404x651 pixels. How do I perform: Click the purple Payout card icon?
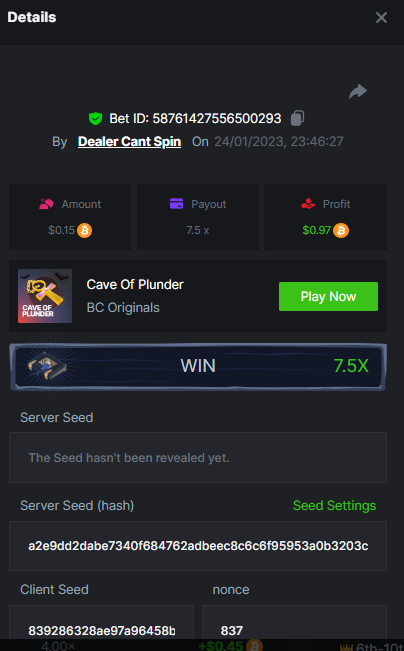pos(176,204)
